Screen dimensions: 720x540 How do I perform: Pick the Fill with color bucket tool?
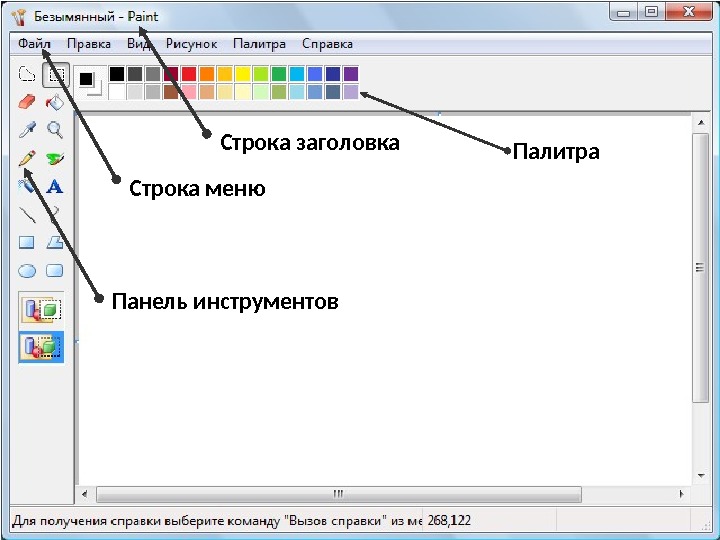pyautogui.click(x=55, y=102)
